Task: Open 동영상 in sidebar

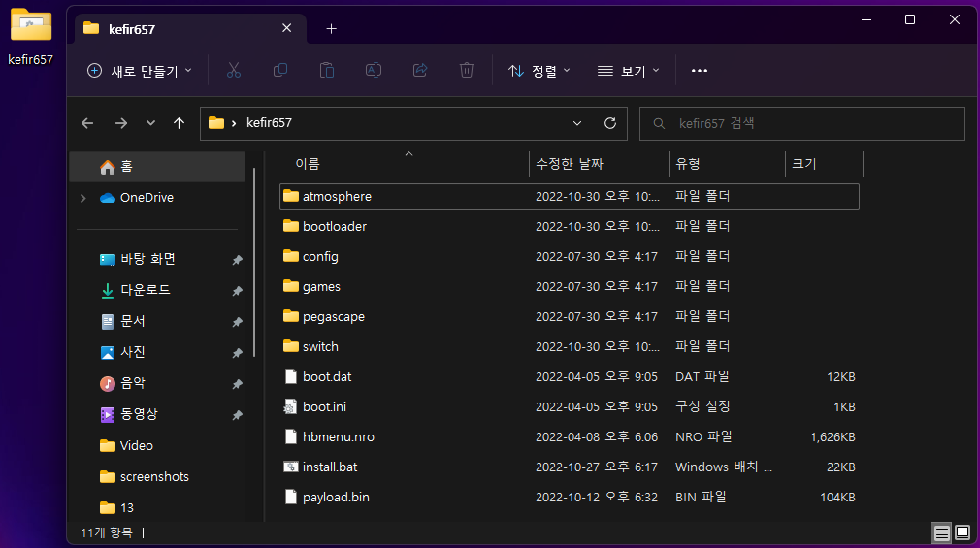Action: (x=157, y=414)
